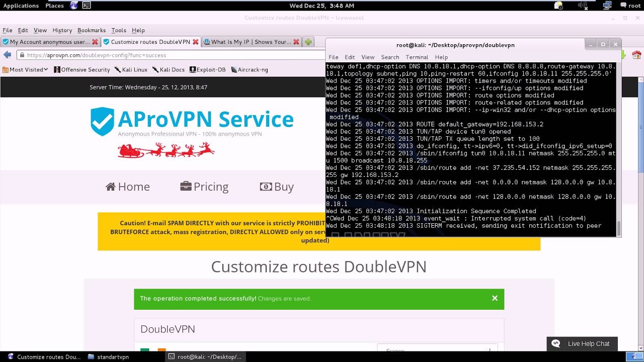Open the terminal Terminal menu
Viewport: 644px width, 362px height.
(417, 57)
